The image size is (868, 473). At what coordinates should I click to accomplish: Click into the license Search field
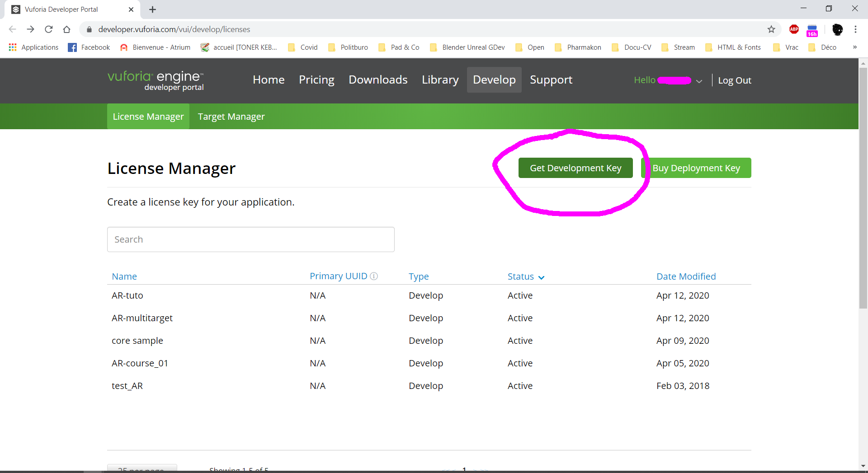250,239
